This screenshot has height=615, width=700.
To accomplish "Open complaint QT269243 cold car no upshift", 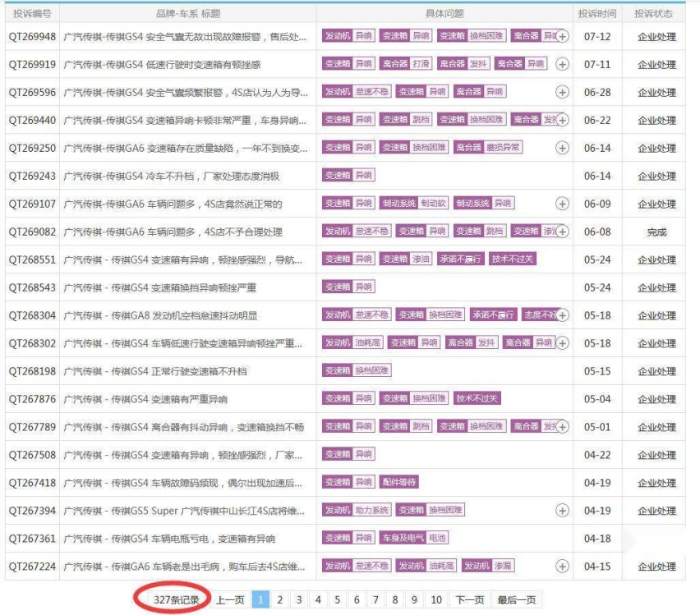I will 172,177.
